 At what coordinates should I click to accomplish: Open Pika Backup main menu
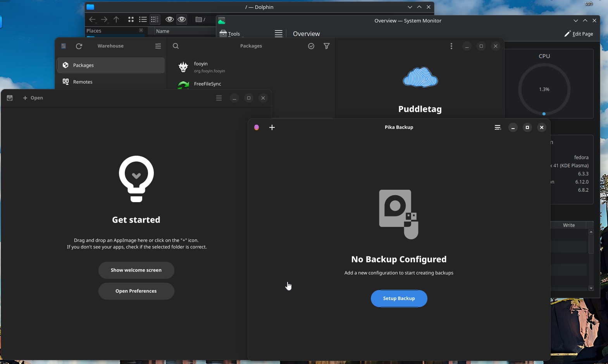point(498,127)
